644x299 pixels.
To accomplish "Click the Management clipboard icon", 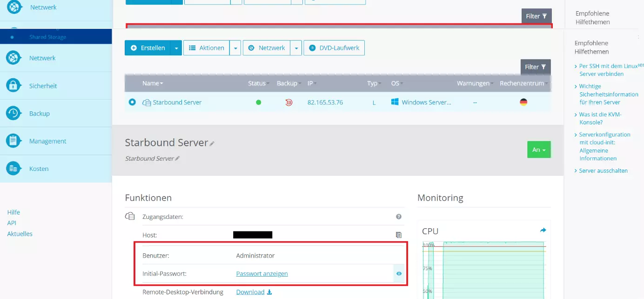I will coord(13,141).
